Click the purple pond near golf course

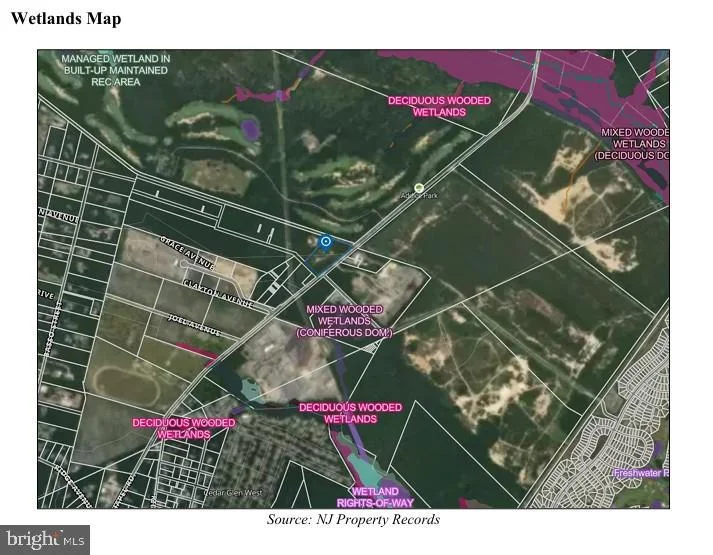coord(250,129)
